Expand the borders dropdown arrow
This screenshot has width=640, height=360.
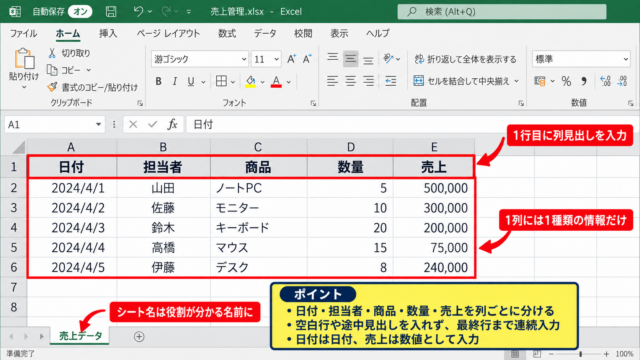[x=233, y=82]
